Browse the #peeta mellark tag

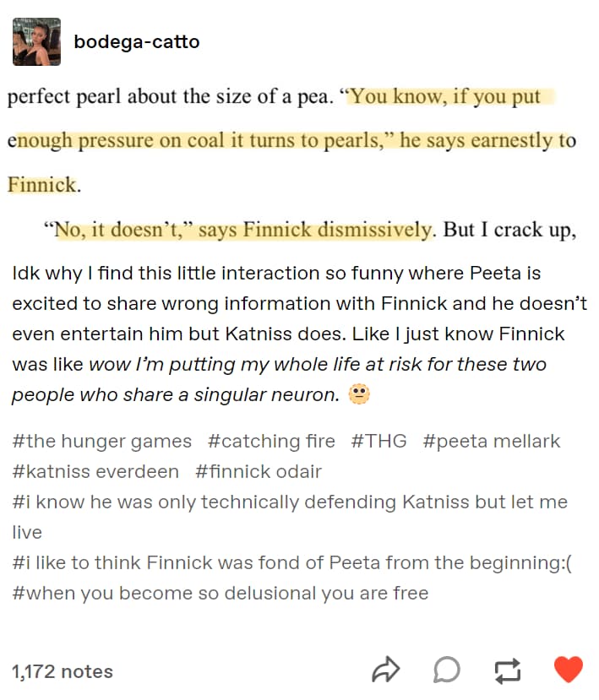491,441
